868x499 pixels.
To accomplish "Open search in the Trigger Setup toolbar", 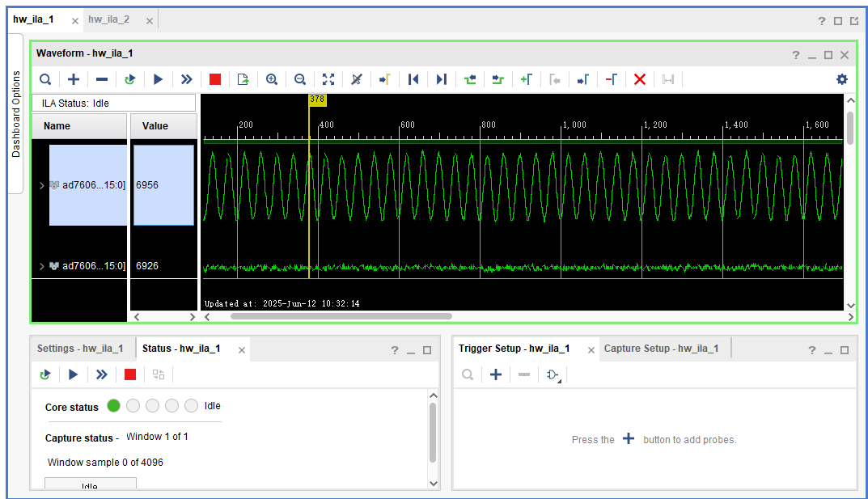I will click(468, 374).
